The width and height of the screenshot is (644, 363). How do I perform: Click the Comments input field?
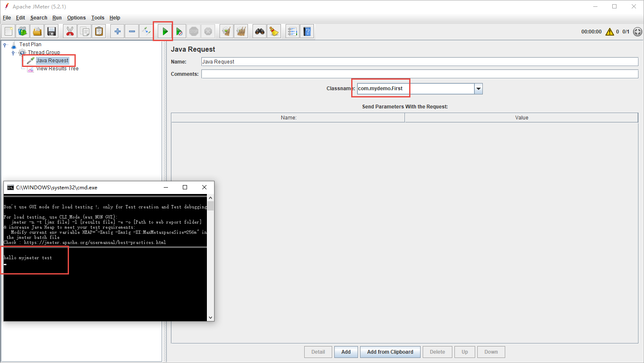pyautogui.click(x=419, y=74)
